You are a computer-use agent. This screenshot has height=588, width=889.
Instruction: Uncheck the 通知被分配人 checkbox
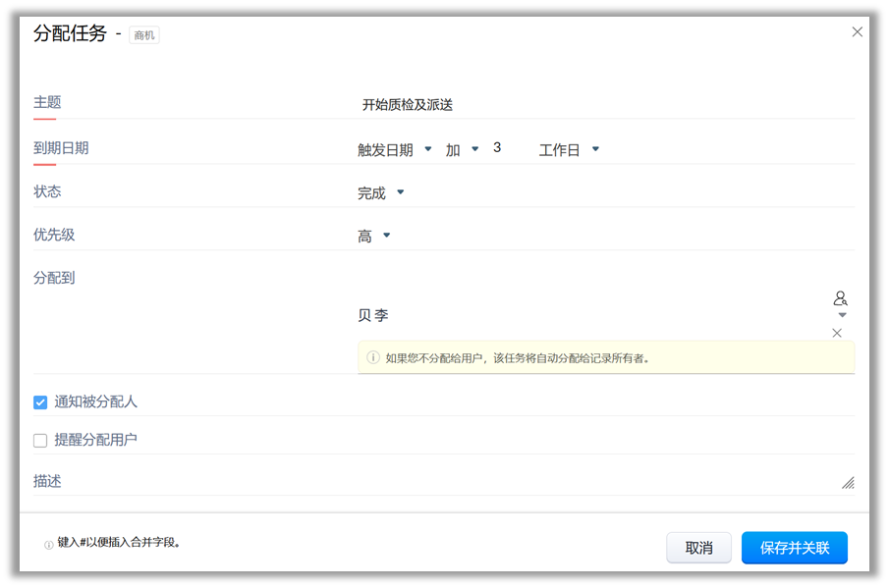(x=40, y=402)
